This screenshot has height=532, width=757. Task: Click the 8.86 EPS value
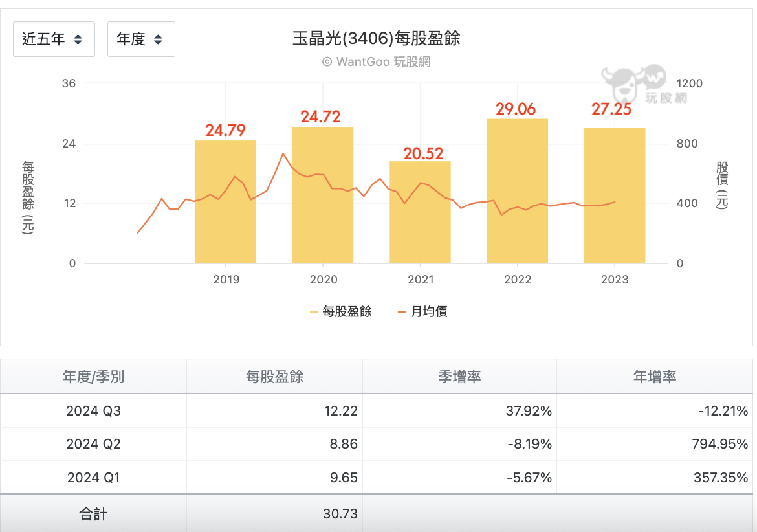(344, 443)
